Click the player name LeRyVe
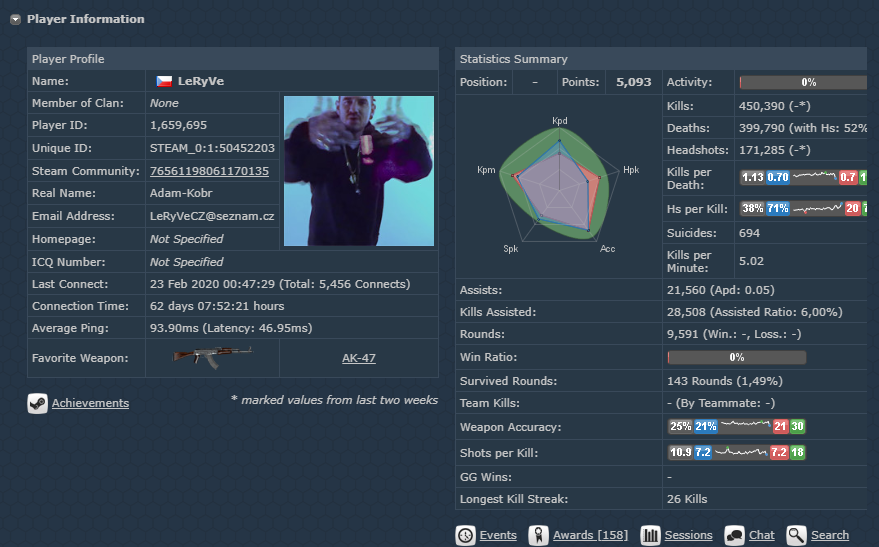Viewport: 879px width, 547px height. click(x=201, y=81)
